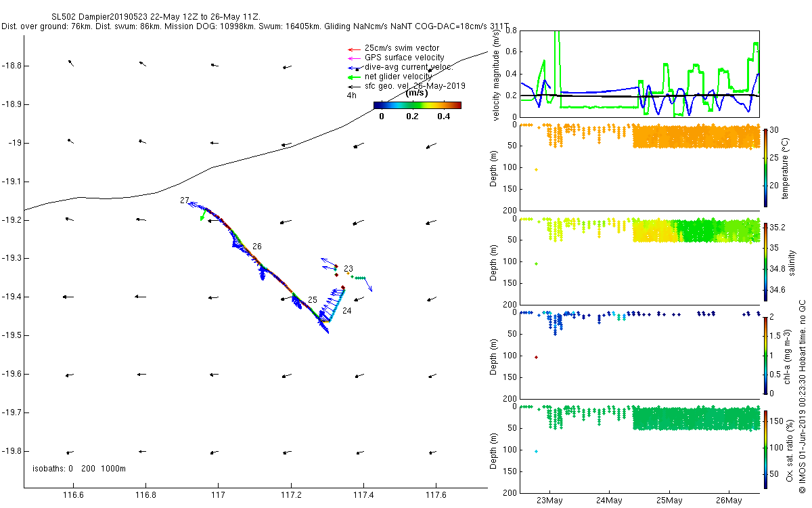The image size is (812, 508).
Task: Click the '25May' time axis label
Action: [x=669, y=501]
